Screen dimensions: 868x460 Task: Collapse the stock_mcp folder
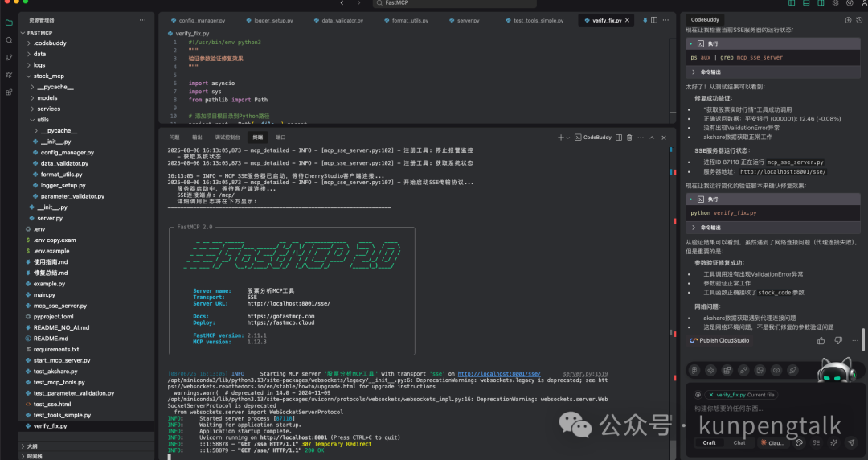[29, 76]
